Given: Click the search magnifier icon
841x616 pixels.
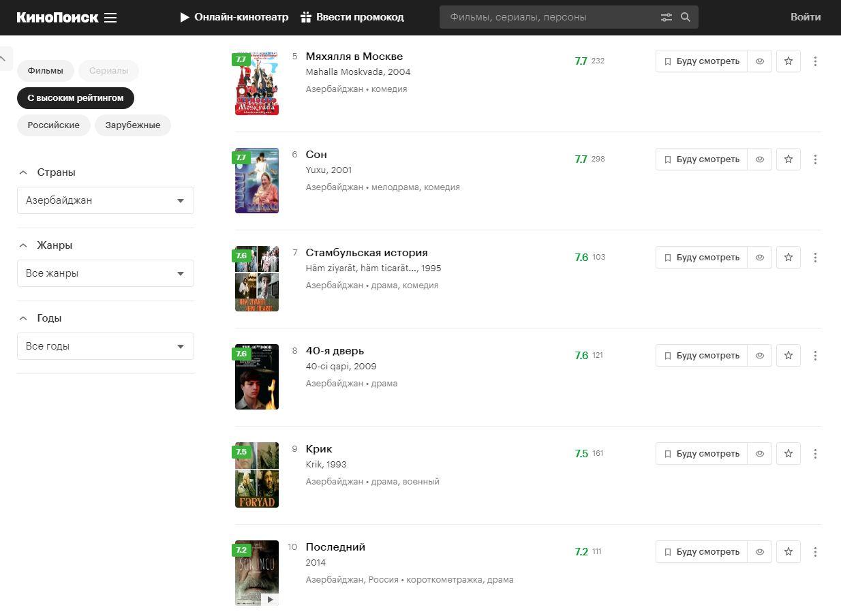Looking at the screenshot, I should point(686,17).
